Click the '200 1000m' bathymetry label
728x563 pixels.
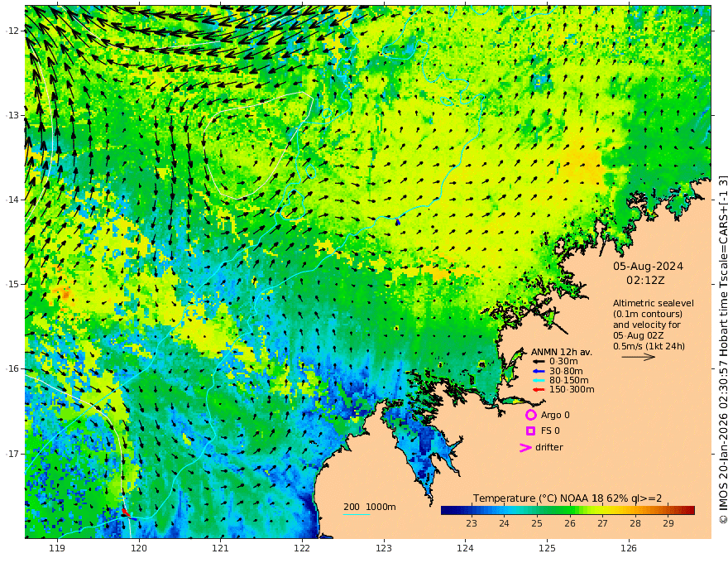[370, 507]
